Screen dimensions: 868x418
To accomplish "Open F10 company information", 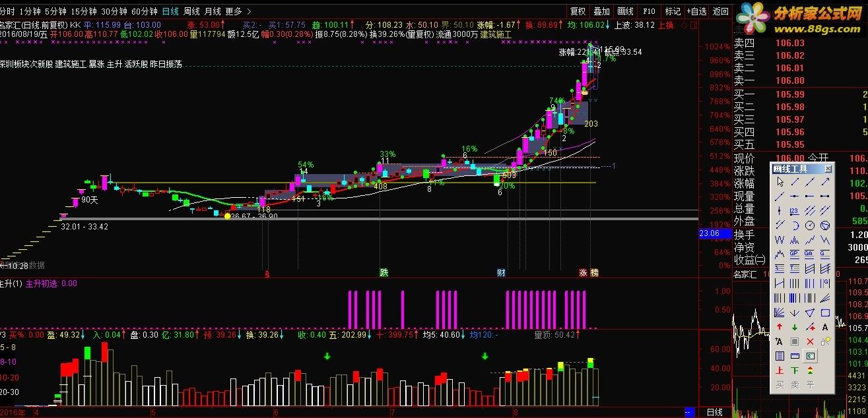I will click(649, 11).
